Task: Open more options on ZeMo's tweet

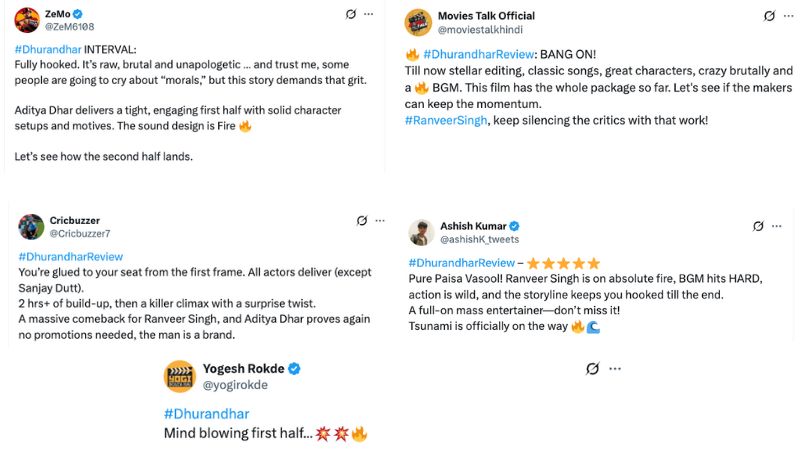Action: [369, 15]
